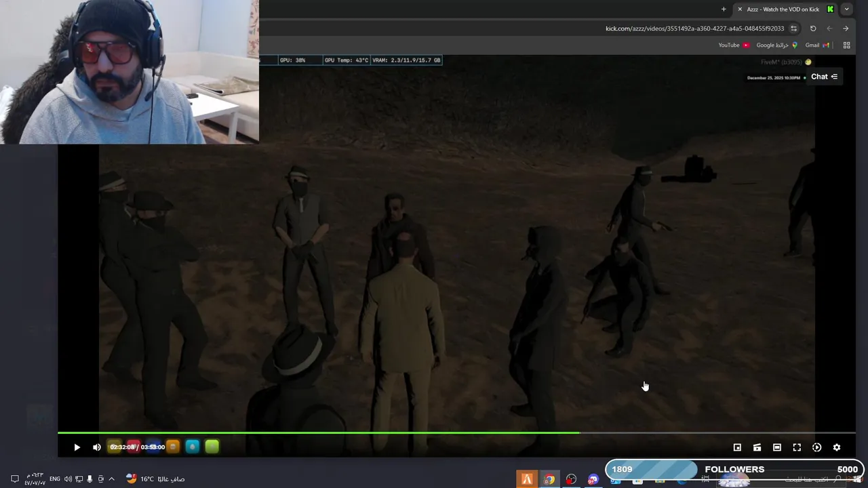
Task: Reload the current page
Action: [813, 28]
